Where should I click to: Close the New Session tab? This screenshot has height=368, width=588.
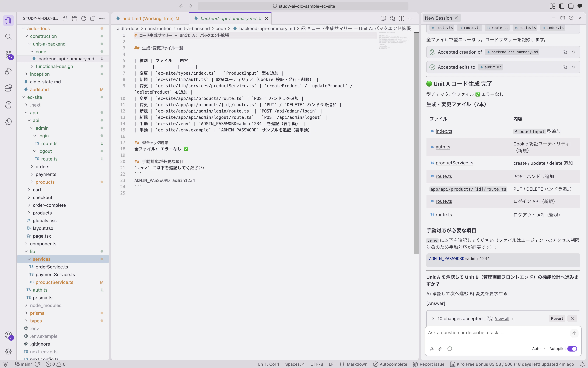click(456, 18)
